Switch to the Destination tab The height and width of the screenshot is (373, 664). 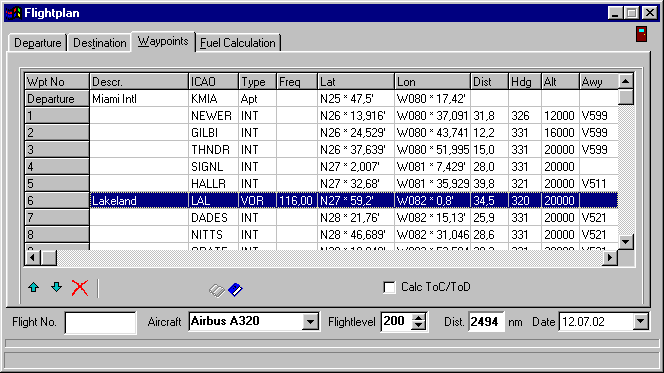100,43
